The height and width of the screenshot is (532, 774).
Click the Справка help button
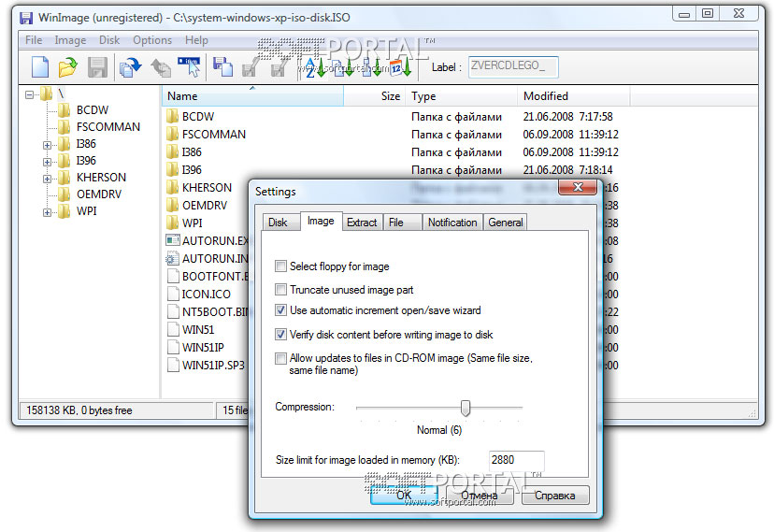coord(555,495)
